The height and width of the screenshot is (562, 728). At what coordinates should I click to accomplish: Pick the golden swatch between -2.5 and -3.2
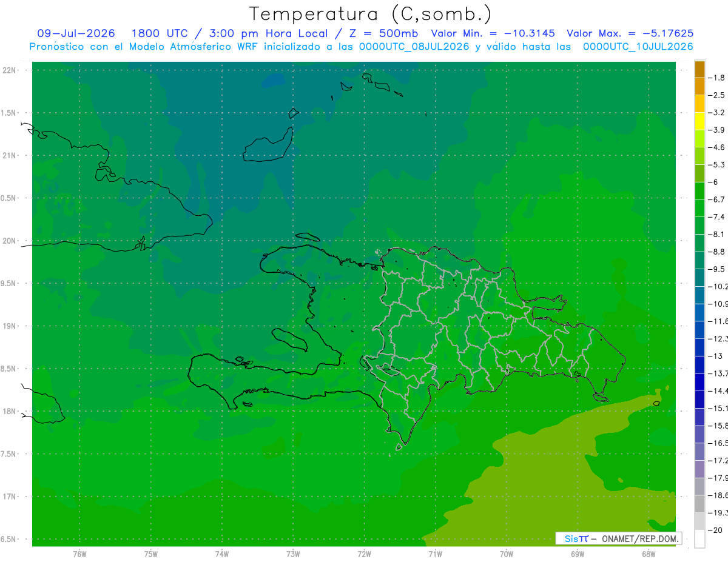click(699, 104)
